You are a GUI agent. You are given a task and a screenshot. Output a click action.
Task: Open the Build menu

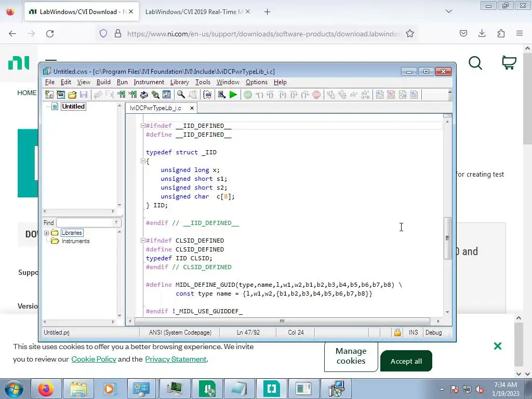(x=103, y=82)
